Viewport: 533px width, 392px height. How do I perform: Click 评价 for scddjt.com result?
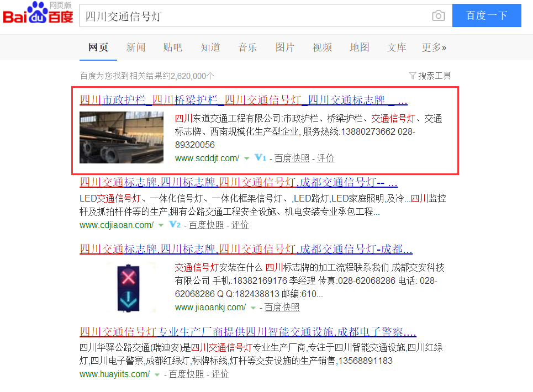coord(326,158)
